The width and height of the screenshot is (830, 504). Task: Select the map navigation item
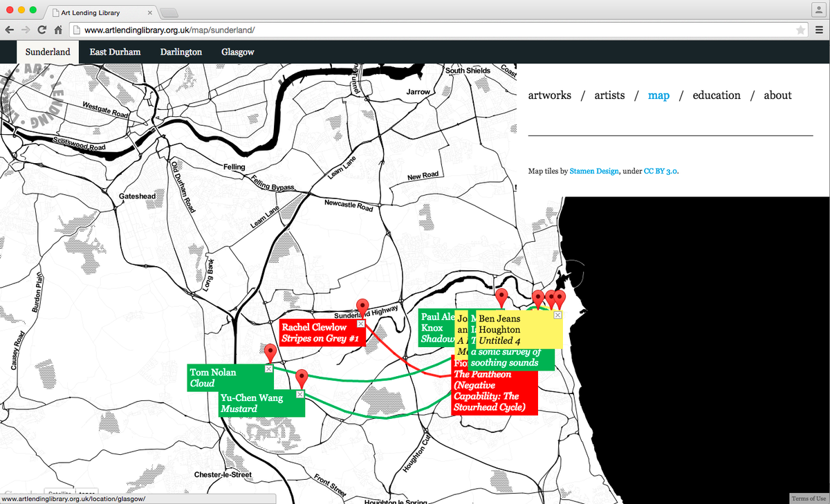pos(658,95)
